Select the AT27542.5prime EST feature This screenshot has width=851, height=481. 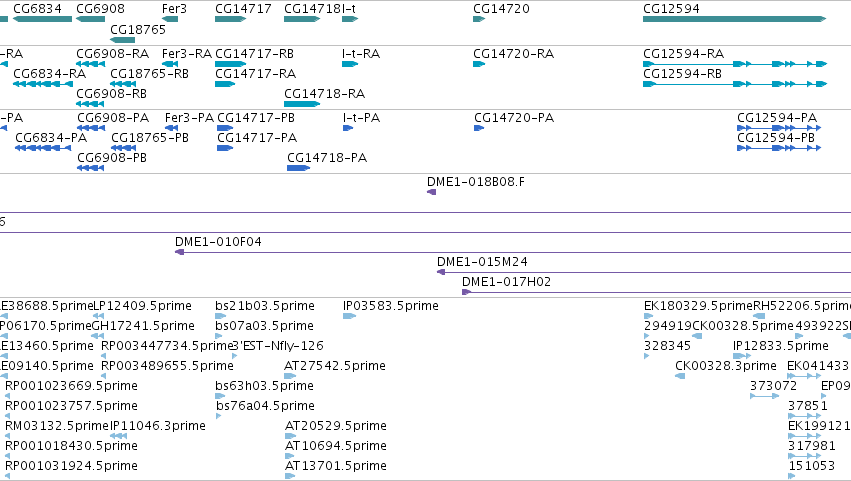[290, 376]
